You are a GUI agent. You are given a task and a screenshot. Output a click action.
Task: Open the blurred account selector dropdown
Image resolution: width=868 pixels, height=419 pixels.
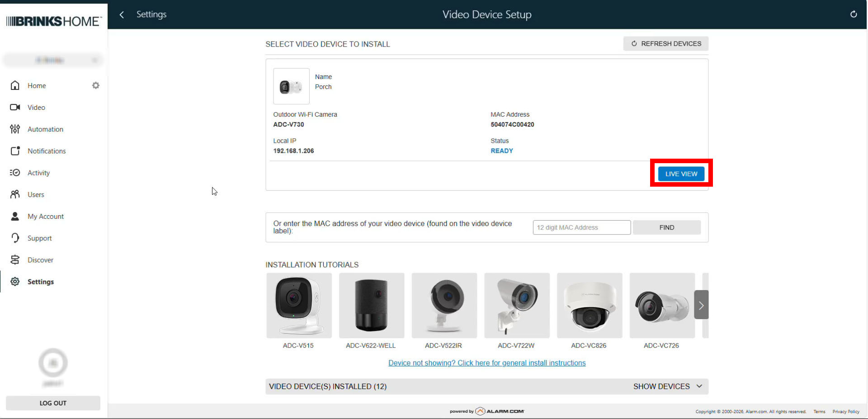tap(53, 60)
